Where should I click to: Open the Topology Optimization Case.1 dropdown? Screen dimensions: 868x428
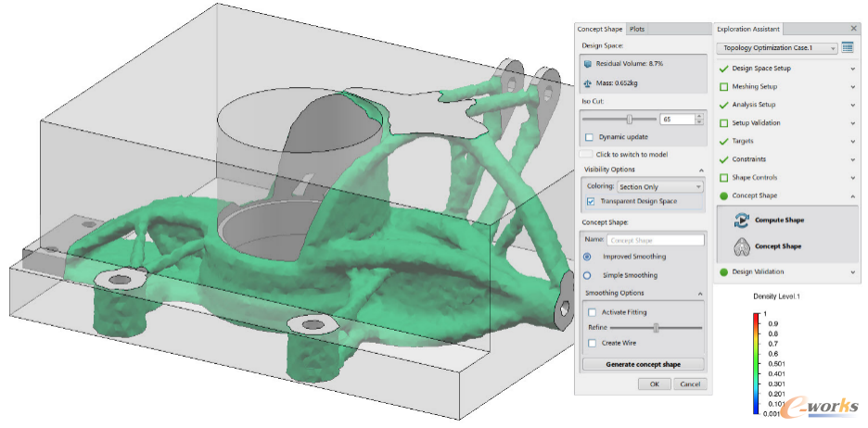click(777, 48)
